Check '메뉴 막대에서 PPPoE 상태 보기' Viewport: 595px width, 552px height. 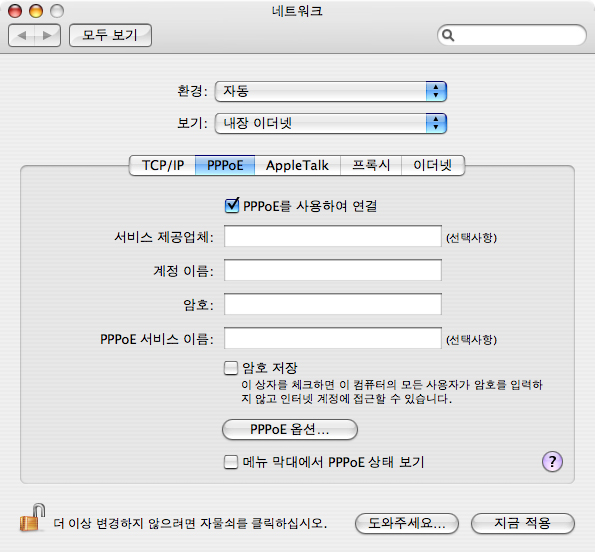click(231, 462)
